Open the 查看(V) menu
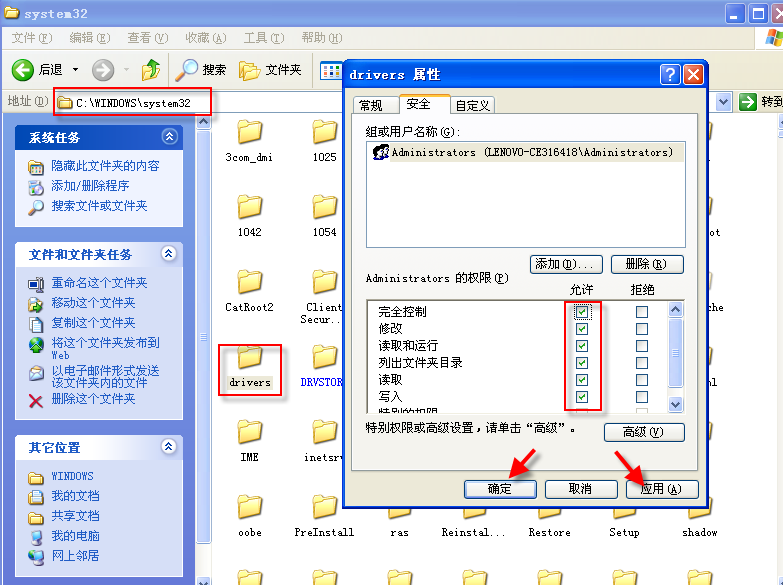783x585 pixels. pyautogui.click(x=147, y=38)
